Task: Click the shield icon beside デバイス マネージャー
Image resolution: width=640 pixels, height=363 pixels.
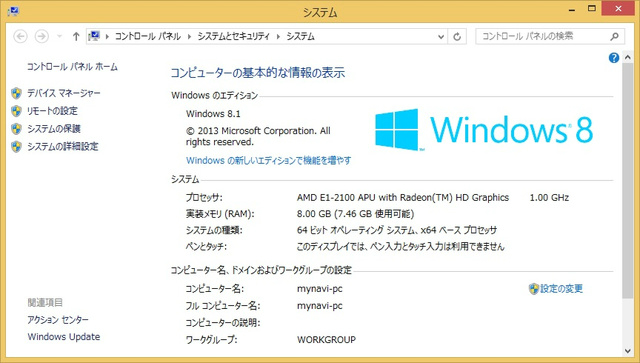Action: click(16, 93)
